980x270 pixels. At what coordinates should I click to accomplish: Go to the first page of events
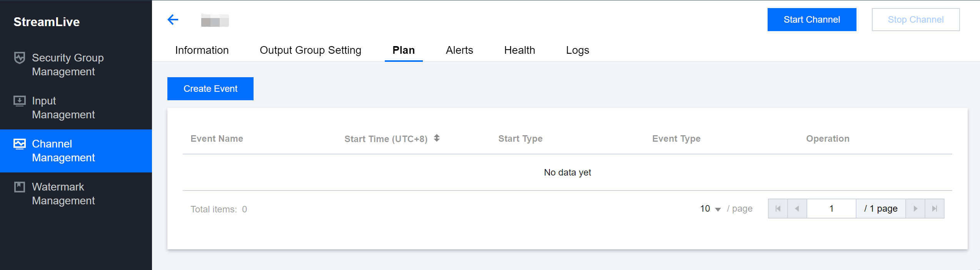pyautogui.click(x=778, y=209)
